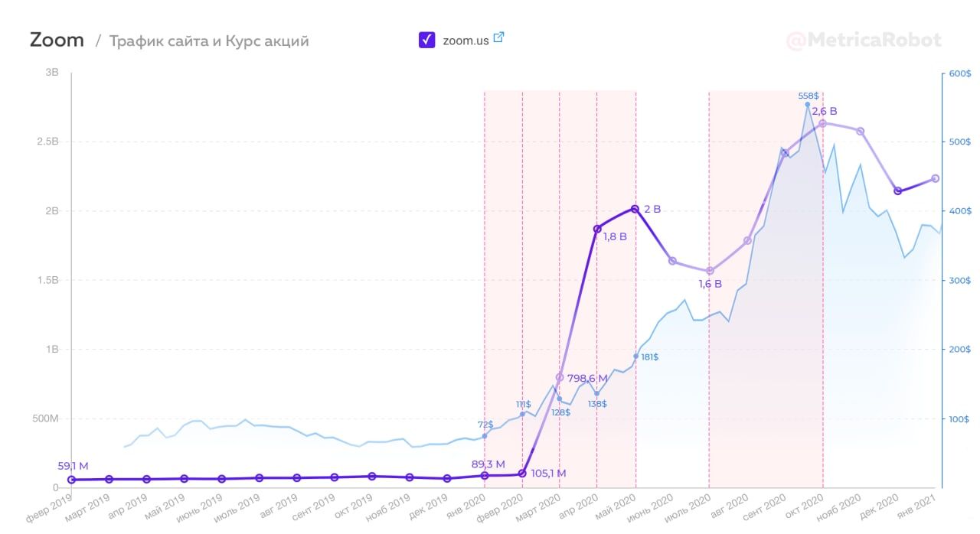
Task: Select the 59,1 M traffic data point
Action: click(71, 480)
